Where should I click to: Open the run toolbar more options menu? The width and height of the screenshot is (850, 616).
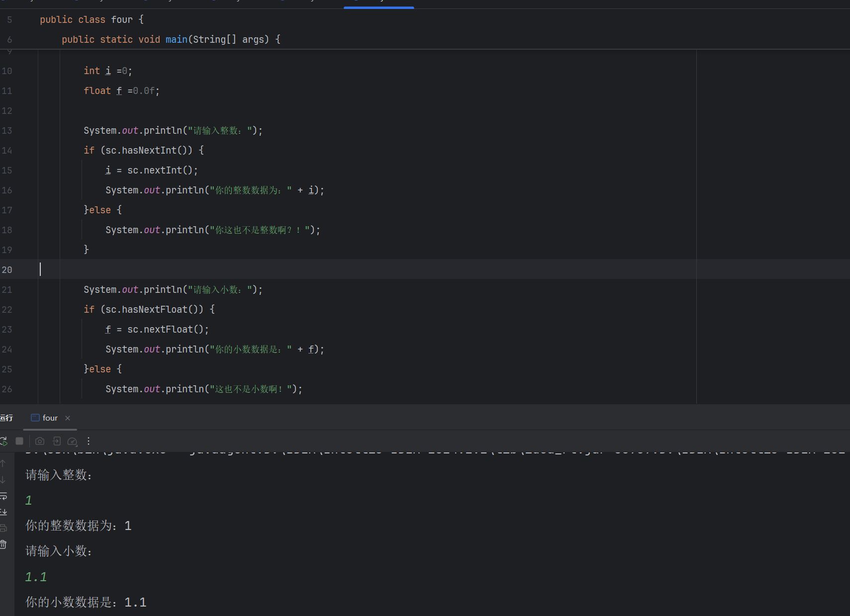point(89,441)
